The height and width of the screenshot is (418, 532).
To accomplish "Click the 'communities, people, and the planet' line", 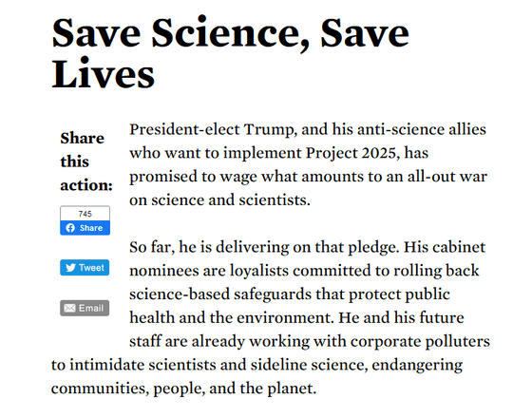I will coord(183,389).
